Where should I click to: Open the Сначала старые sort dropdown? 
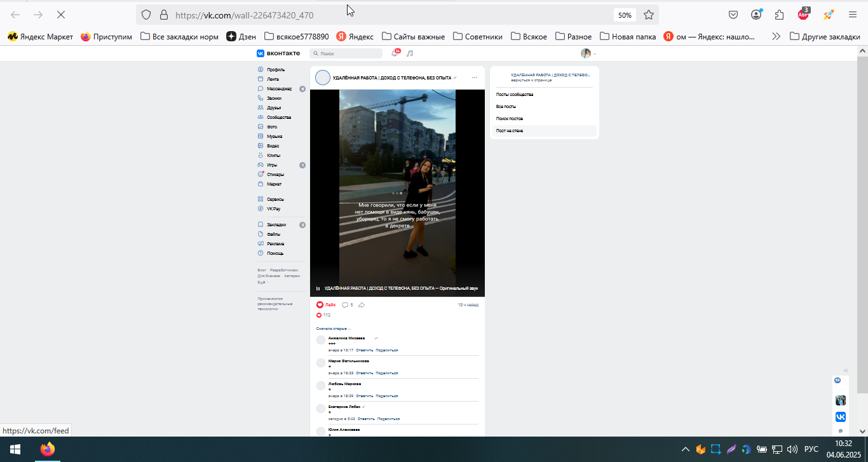pos(334,329)
